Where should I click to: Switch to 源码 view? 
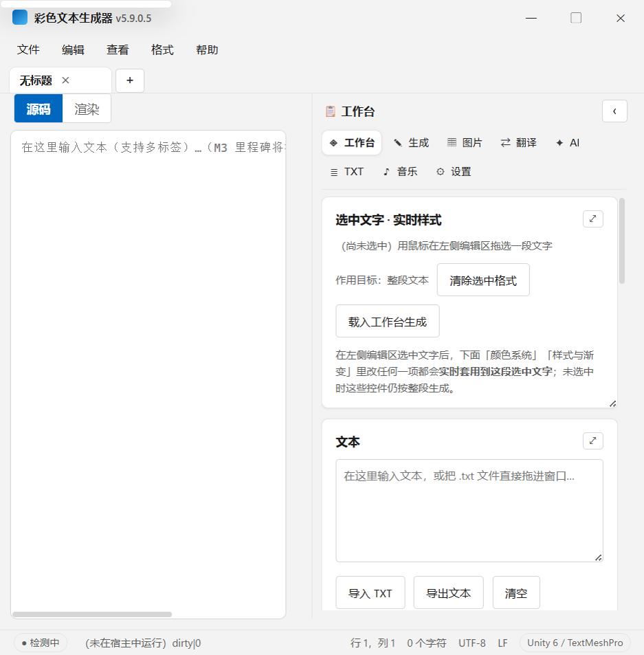(x=38, y=109)
